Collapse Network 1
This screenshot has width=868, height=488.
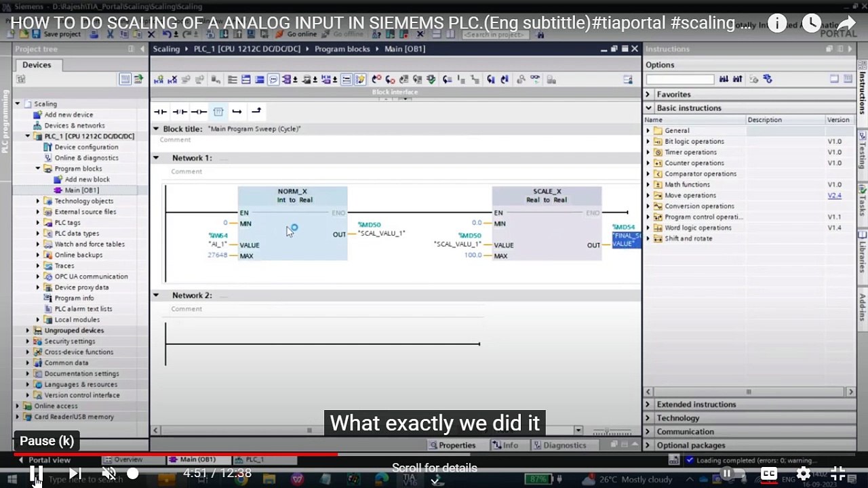(156, 158)
